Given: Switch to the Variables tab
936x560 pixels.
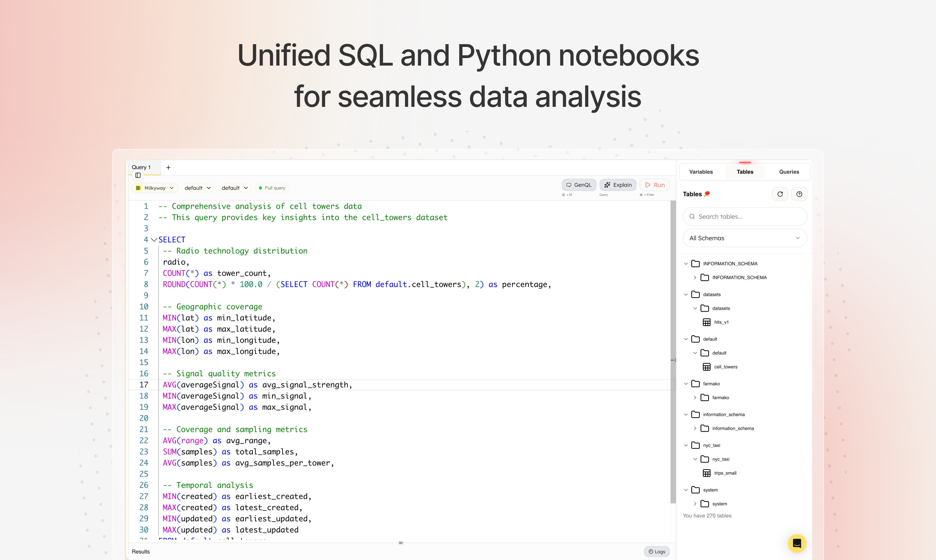Looking at the screenshot, I should tap(701, 172).
